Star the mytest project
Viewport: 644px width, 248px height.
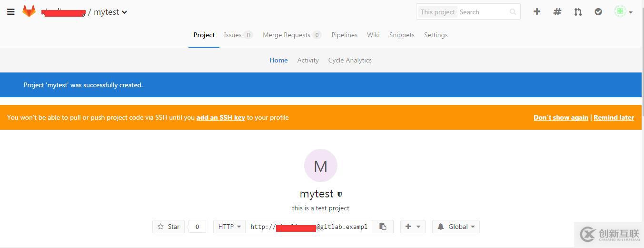[x=168, y=227]
